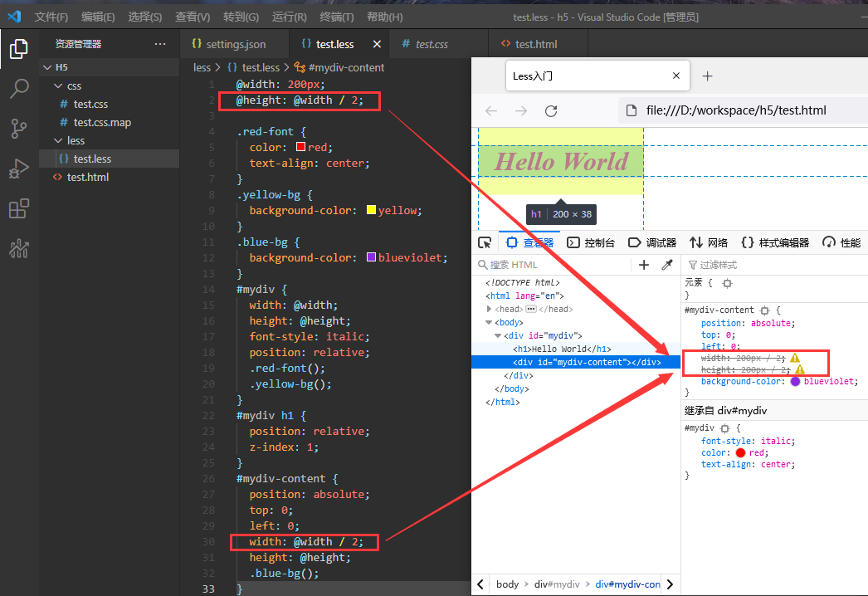Screen dimensions: 868x596
Task: Open a new browser tab
Action: pyautogui.click(x=708, y=76)
